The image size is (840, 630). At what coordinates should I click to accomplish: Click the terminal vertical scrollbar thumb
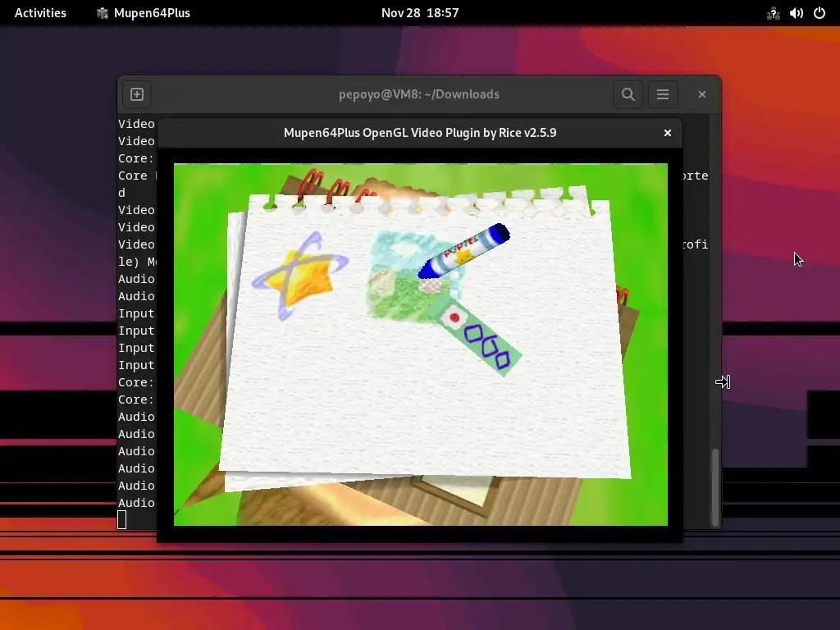point(714,486)
